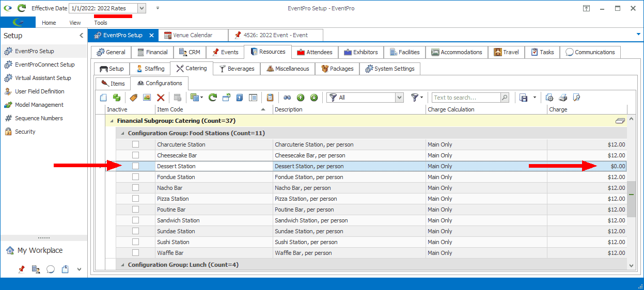644x290 pixels.
Task: Click the Dessert Station $0.00 charge cell
Action: pos(587,166)
